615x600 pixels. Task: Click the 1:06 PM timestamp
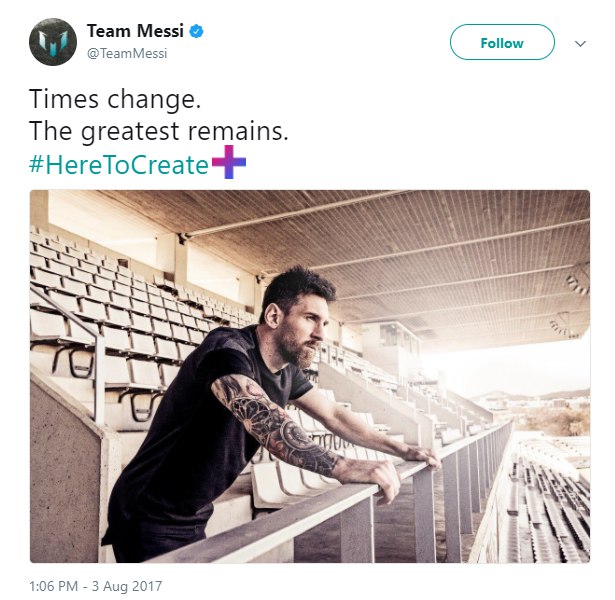click(53, 586)
